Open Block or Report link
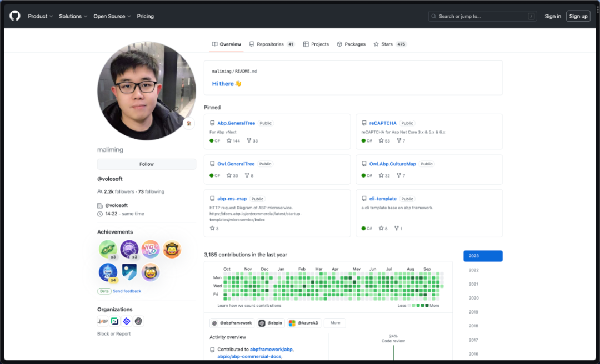 point(114,334)
